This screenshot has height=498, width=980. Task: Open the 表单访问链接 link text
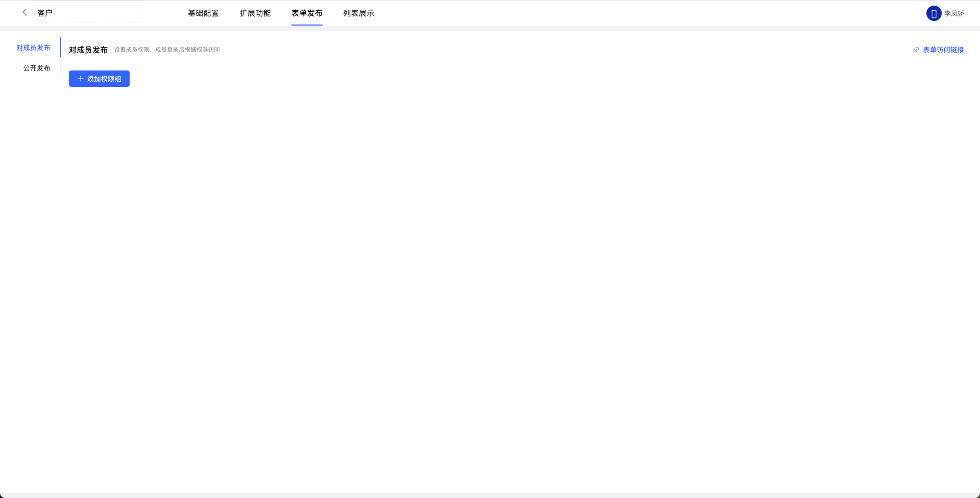click(x=943, y=50)
